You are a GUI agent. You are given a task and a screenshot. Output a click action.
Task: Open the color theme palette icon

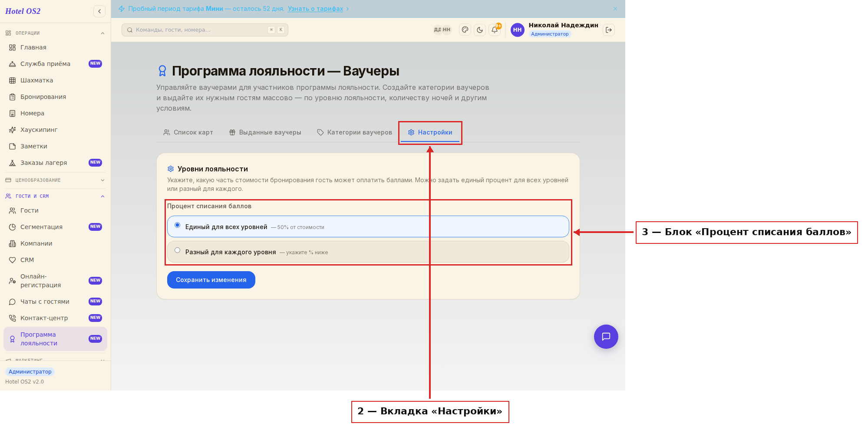coord(465,30)
